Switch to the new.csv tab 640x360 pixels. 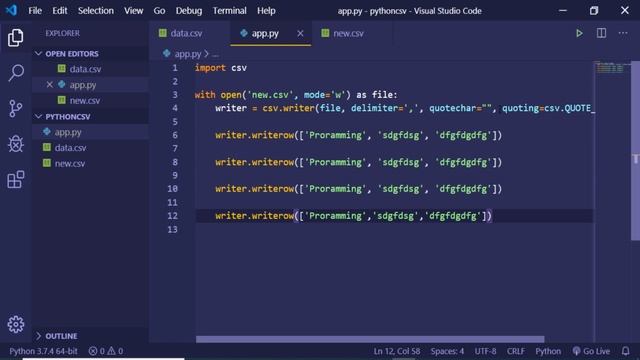[348, 33]
